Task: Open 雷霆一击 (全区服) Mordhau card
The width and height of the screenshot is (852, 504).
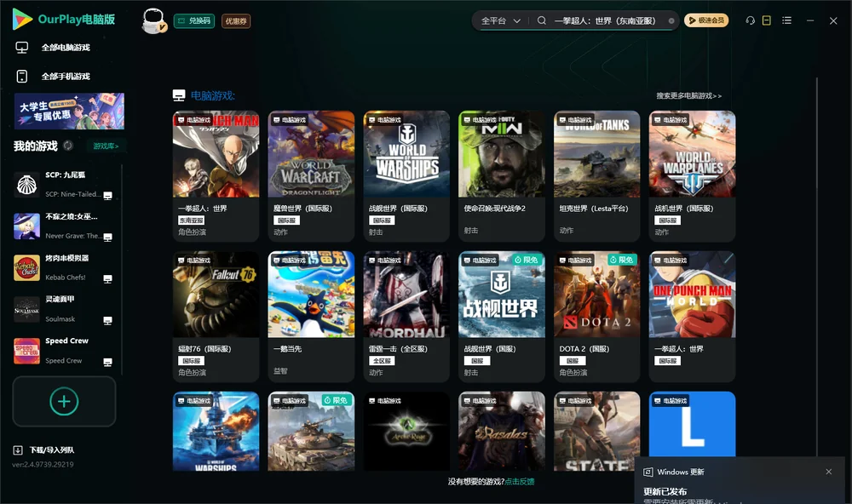Action: (x=406, y=317)
